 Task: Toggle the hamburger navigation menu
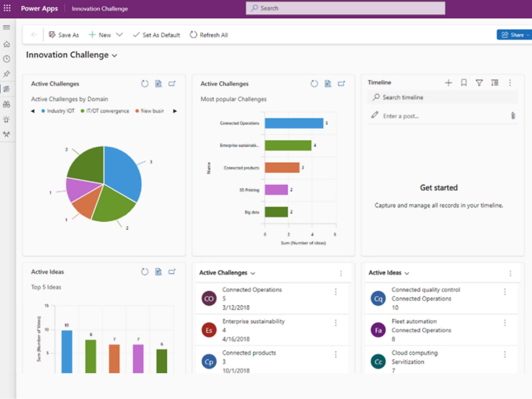pos(7,27)
